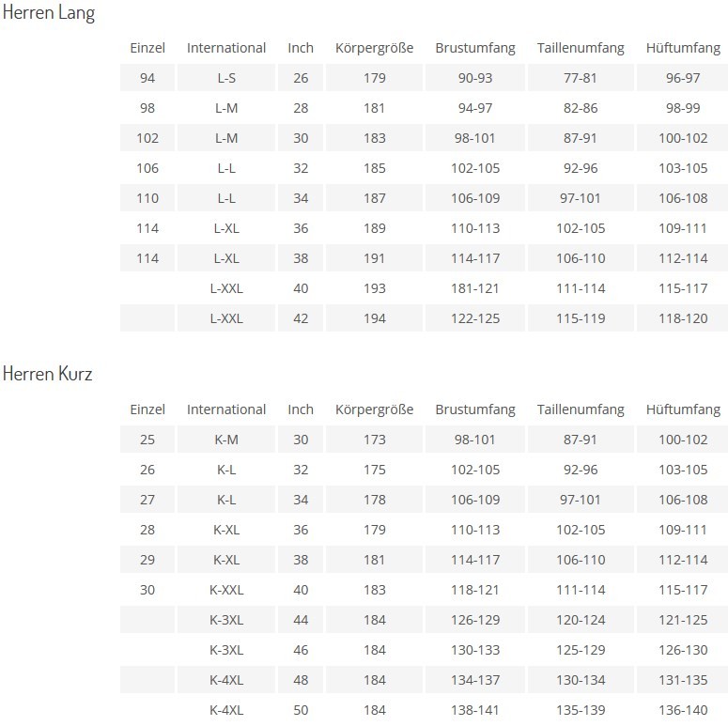Click the Herren Kurz heading
Viewport: 728px width, 726px height.
click(47, 374)
